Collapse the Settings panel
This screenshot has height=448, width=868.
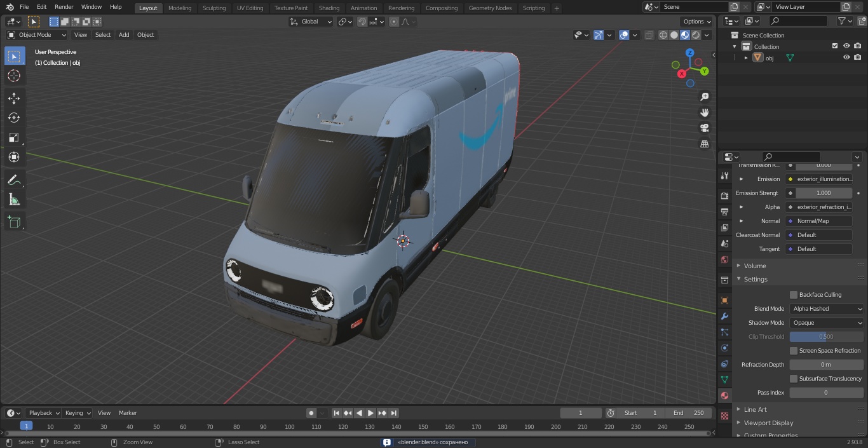tap(756, 280)
